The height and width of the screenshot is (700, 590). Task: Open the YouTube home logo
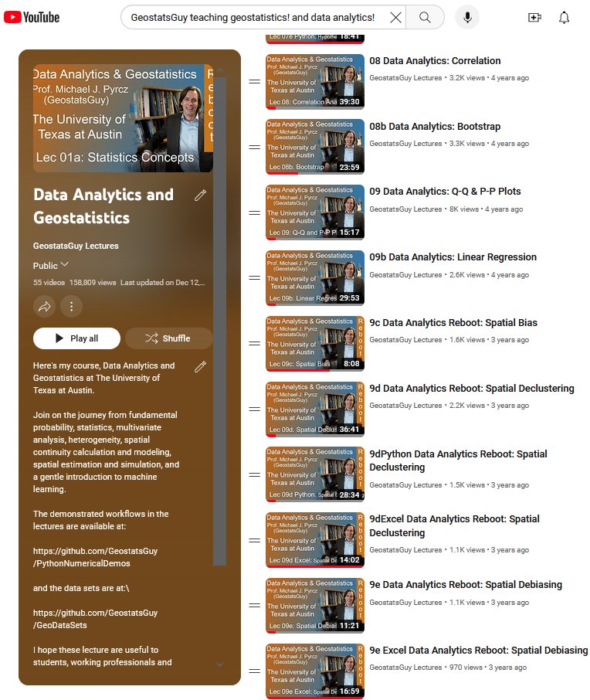[x=31, y=18]
